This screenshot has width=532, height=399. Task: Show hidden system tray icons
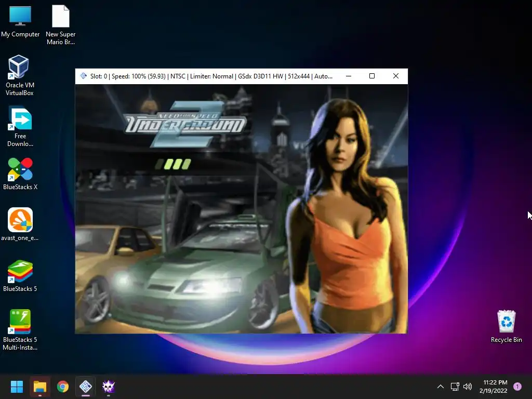tap(441, 387)
